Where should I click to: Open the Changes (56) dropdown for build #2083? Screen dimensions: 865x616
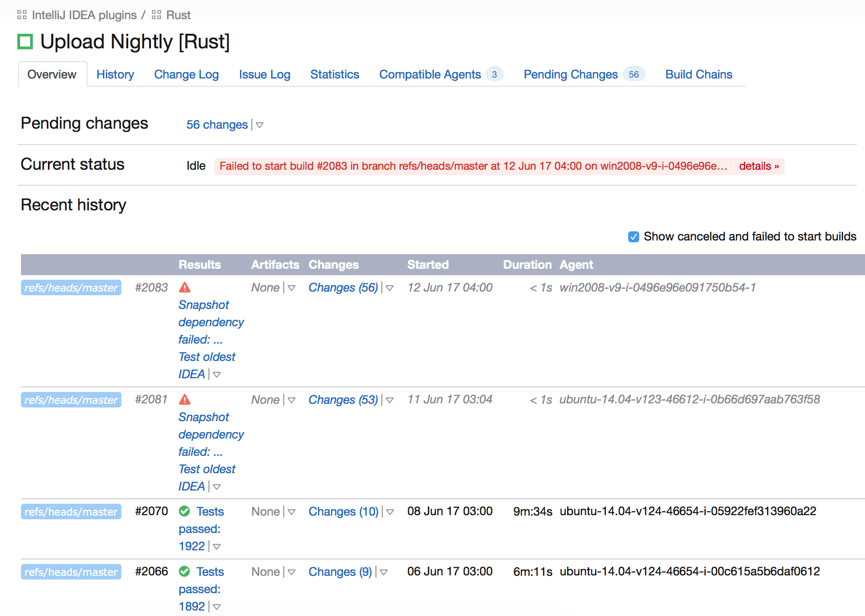click(x=390, y=288)
